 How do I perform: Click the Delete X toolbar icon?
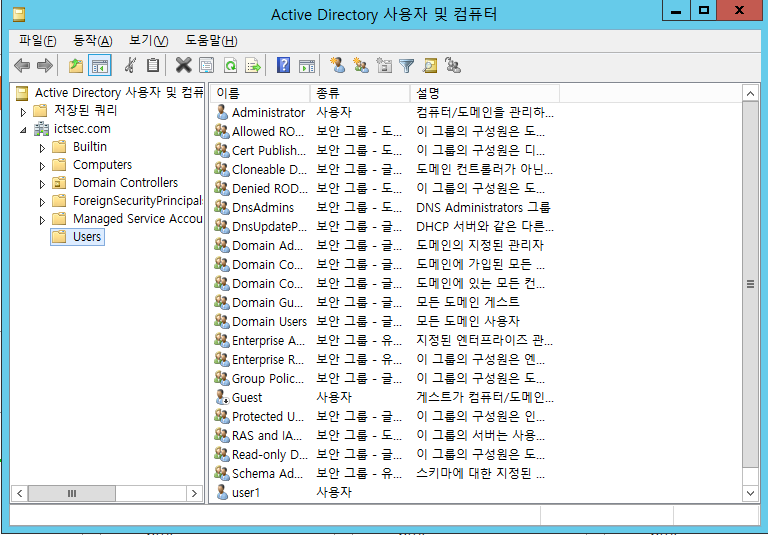click(x=184, y=65)
